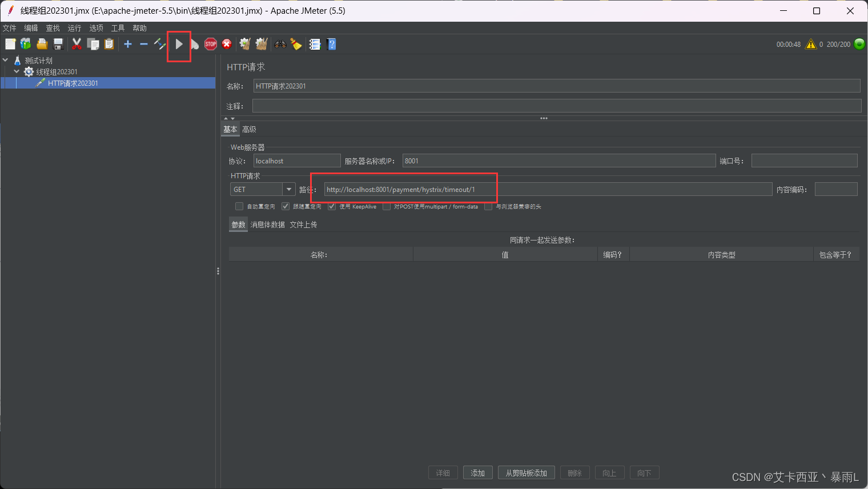Switch to the 参数 tab
This screenshot has width=868, height=489.
[238, 225]
